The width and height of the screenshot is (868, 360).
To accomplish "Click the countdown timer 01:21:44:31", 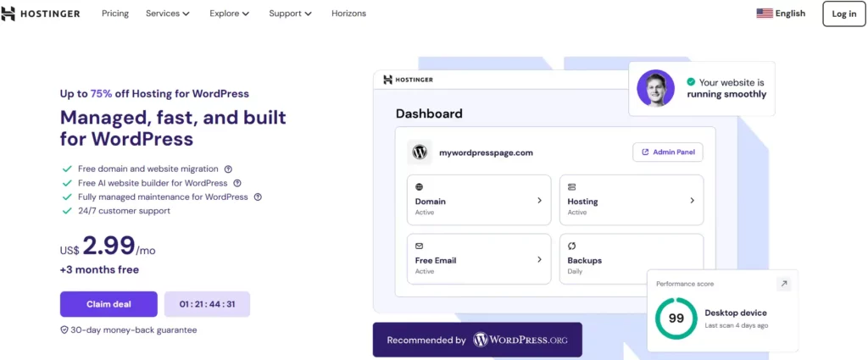I will [x=207, y=304].
